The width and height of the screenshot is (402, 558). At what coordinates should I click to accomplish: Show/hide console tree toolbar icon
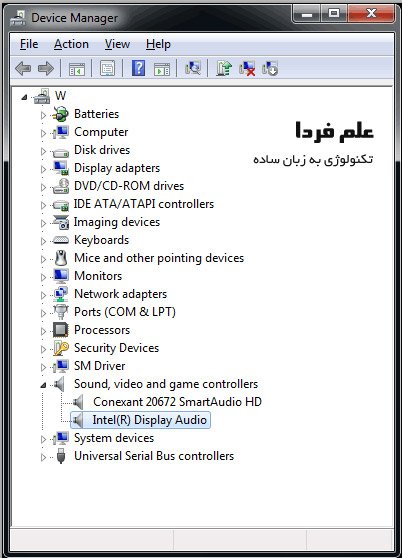[x=76, y=68]
